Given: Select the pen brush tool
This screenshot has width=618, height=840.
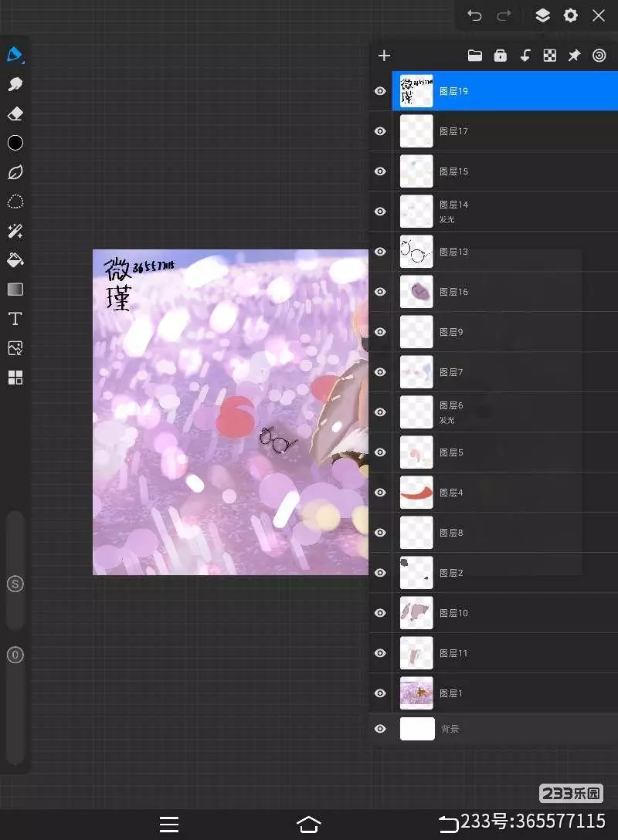Looking at the screenshot, I should pos(15,55).
